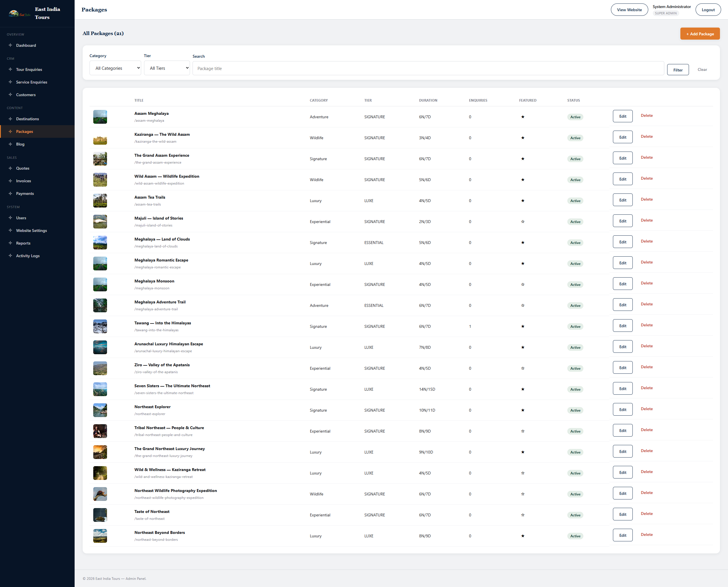The height and width of the screenshot is (587, 728).
Task: Click the DURATION column header
Action: point(428,100)
